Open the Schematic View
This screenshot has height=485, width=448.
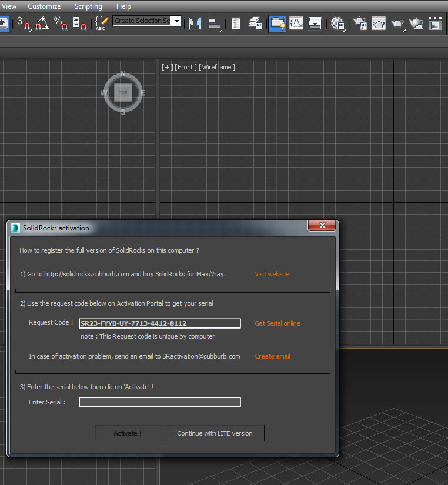pos(315,23)
